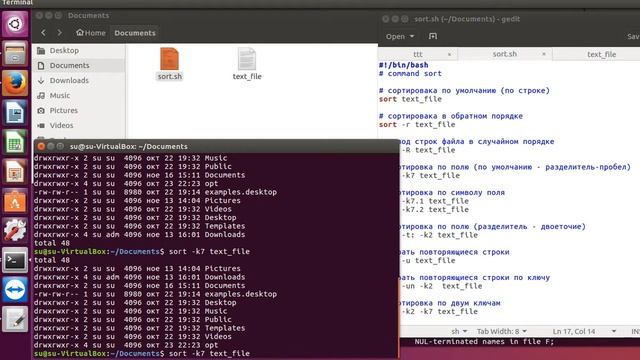Image resolution: width=640 pixels, height=360 pixels.
Task: Click 'examples.desktop' in upper terminal listing
Action: point(241,192)
